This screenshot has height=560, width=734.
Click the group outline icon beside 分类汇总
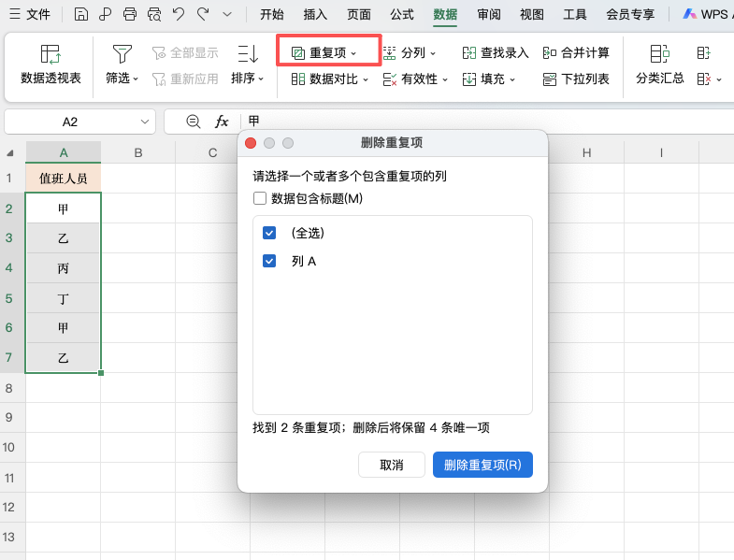703,53
